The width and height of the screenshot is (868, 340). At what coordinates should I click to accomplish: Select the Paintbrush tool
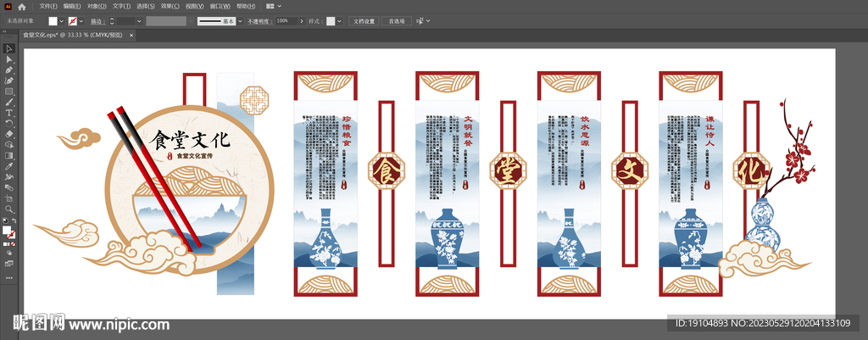8,103
